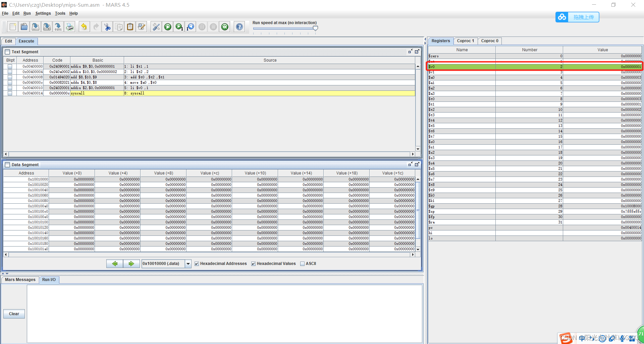This screenshot has width=644, height=344.
Task: Open a file with folder icon
Action: (24, 27)
